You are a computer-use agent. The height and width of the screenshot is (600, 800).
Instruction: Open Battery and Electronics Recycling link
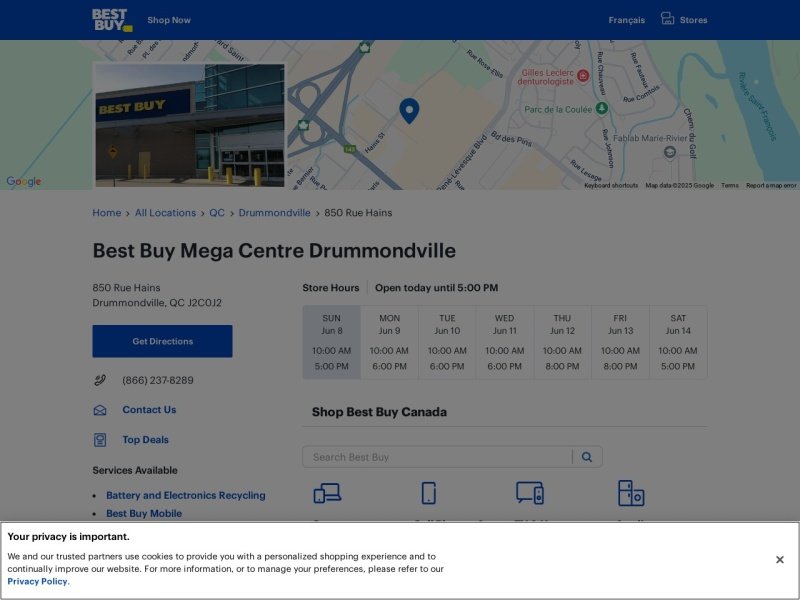pyautogui.click(x=186, y=495)
